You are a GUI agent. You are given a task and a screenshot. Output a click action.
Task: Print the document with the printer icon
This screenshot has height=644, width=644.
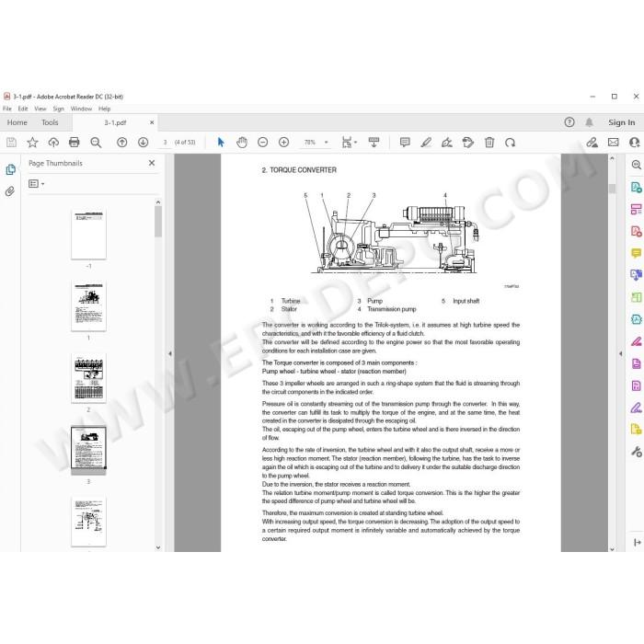75,143
